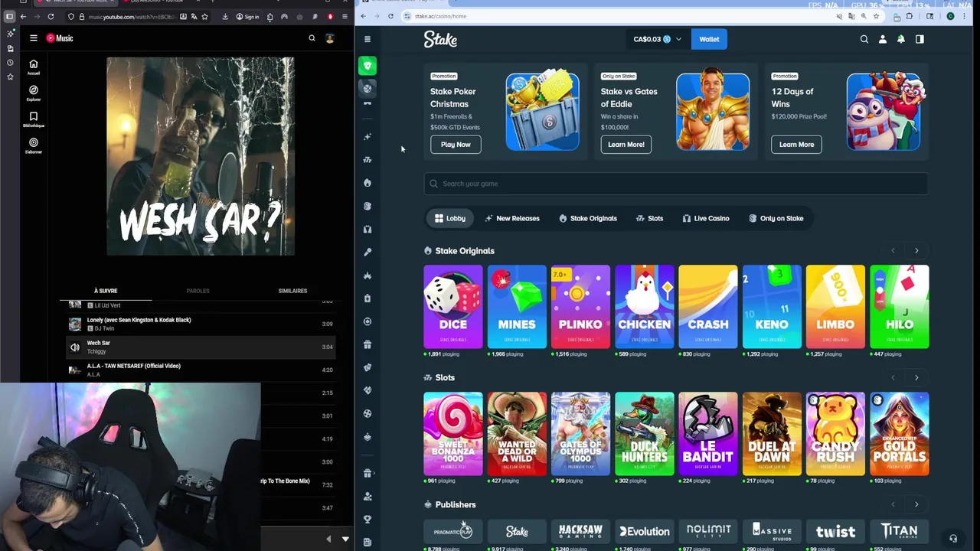Viewport: 980px width, 551px height.
Task: Click the flame icon in Stake sidebar
Action: point(367,183)
